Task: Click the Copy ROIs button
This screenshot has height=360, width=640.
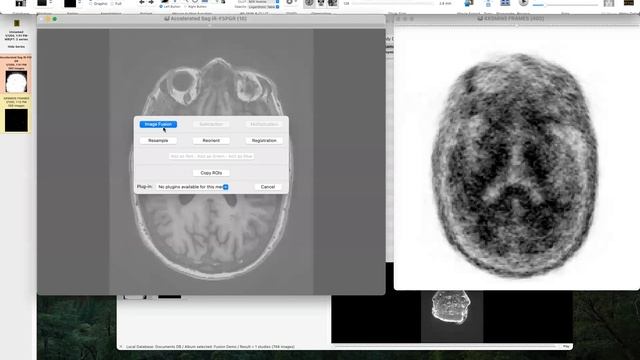Action: [211, 173]
